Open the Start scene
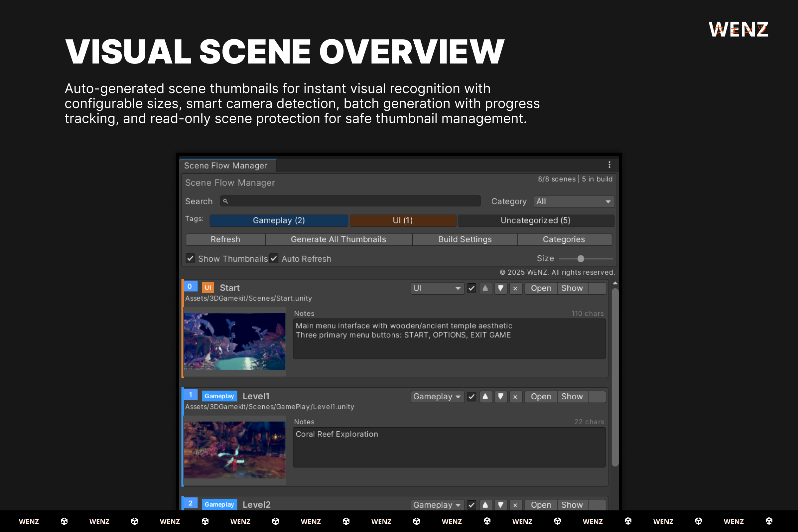 pyautogui.click(x=541, y=288)
